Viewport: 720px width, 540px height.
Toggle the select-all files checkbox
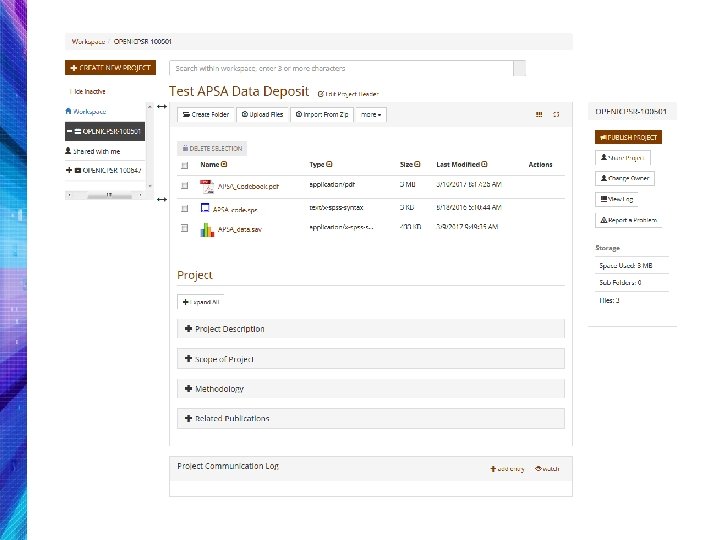185,165
